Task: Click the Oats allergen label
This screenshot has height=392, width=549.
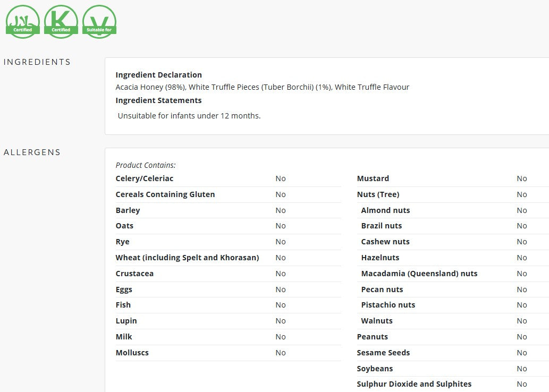Action: click(x=125, y=226)
